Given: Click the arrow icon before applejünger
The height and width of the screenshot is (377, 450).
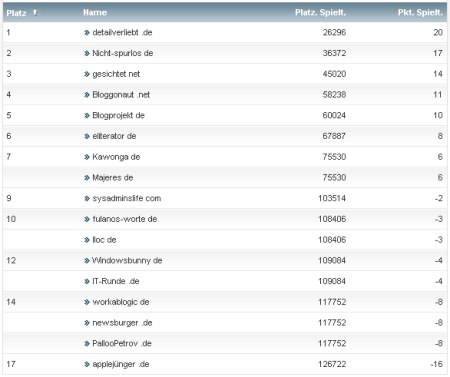Looking at the screenshot, I should (87, 364).
